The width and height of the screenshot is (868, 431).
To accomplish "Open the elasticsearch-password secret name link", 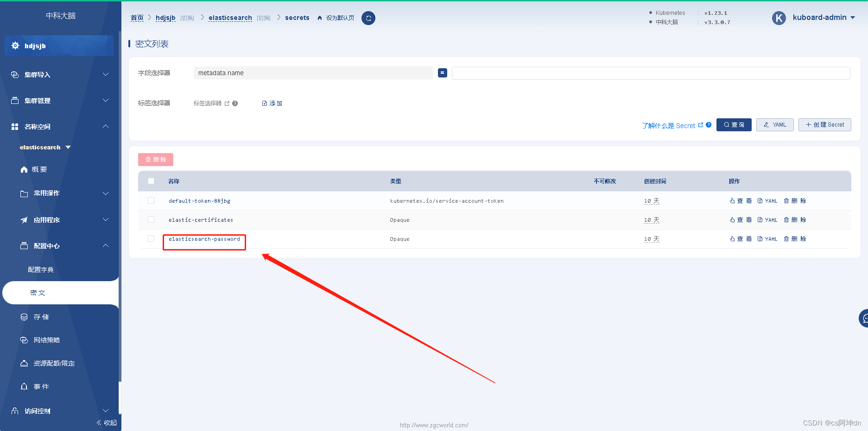I will pyautogui.click(x=204, y=239).
